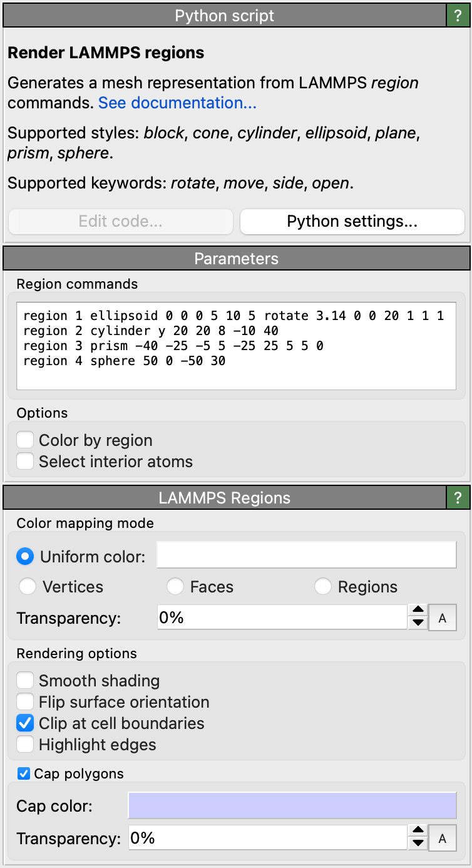Switch color mapping to Regions
This screenshot has height=868, width=472.
(323, 587)
